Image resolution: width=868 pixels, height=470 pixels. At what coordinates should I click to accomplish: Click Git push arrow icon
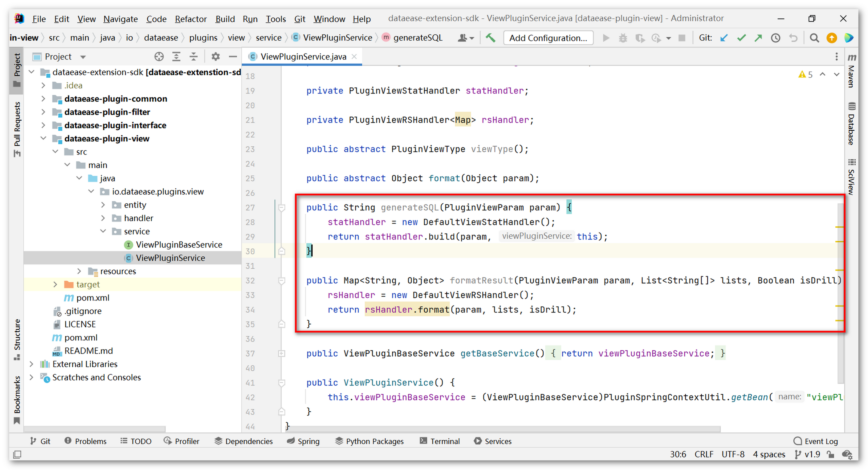758,38
